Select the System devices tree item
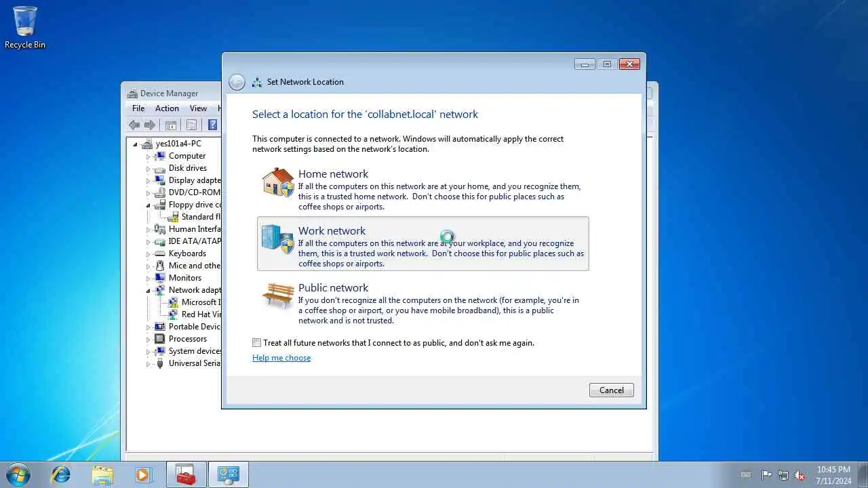The height and width of the screenshot is (488, 868). [195, 351]
